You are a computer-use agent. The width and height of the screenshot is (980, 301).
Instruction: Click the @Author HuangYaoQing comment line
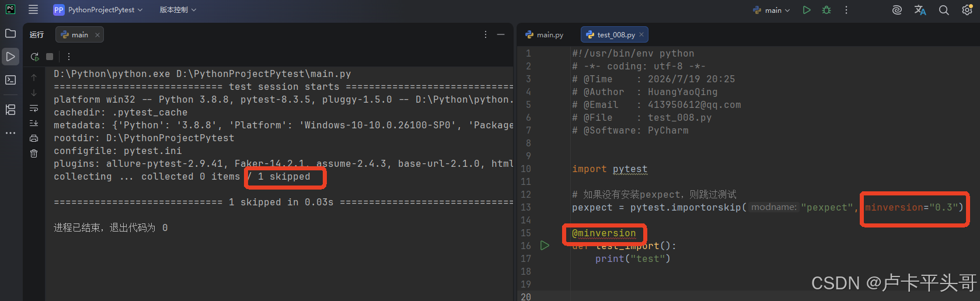pos(644,92)
